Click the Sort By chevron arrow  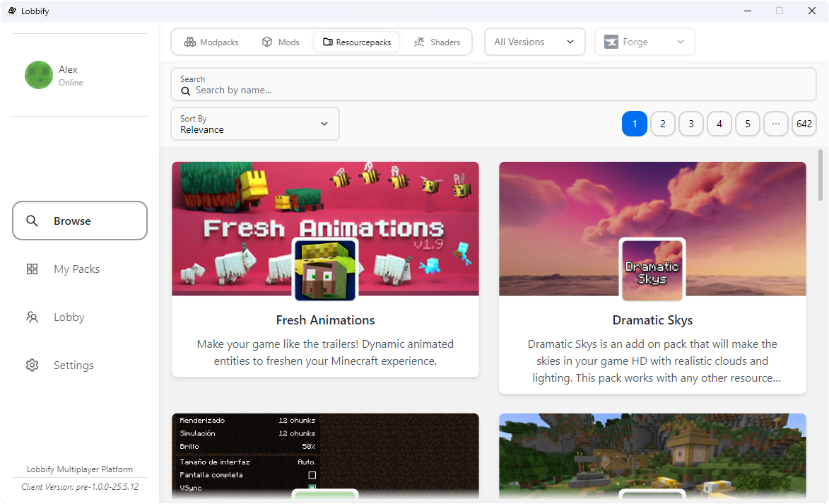[x=324, y=124]
